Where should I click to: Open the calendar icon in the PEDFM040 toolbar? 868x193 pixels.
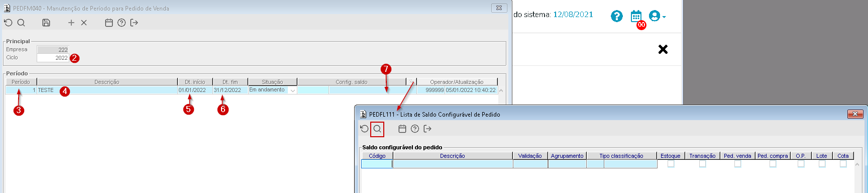click(108, 23)
